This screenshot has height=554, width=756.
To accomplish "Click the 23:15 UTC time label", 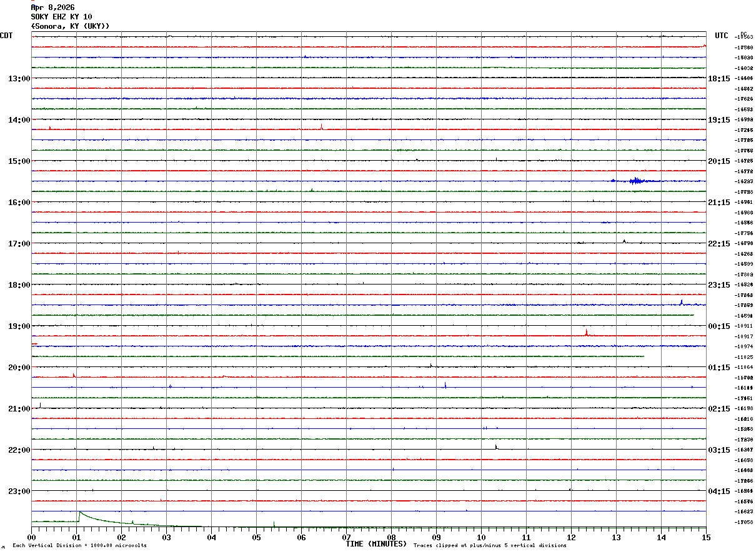I will click(x=719, y=285).
